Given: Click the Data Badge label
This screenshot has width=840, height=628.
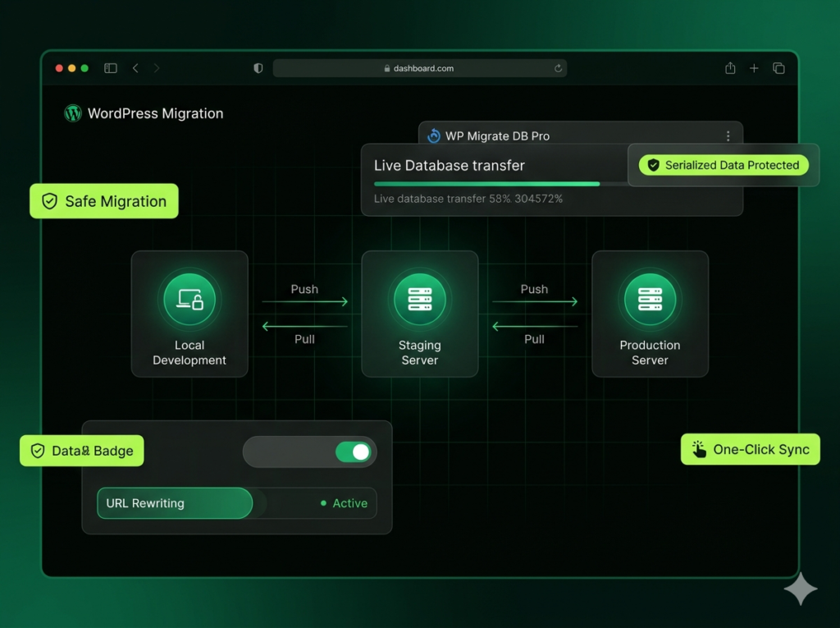Looking at the screenshot, I should (82, 451).
